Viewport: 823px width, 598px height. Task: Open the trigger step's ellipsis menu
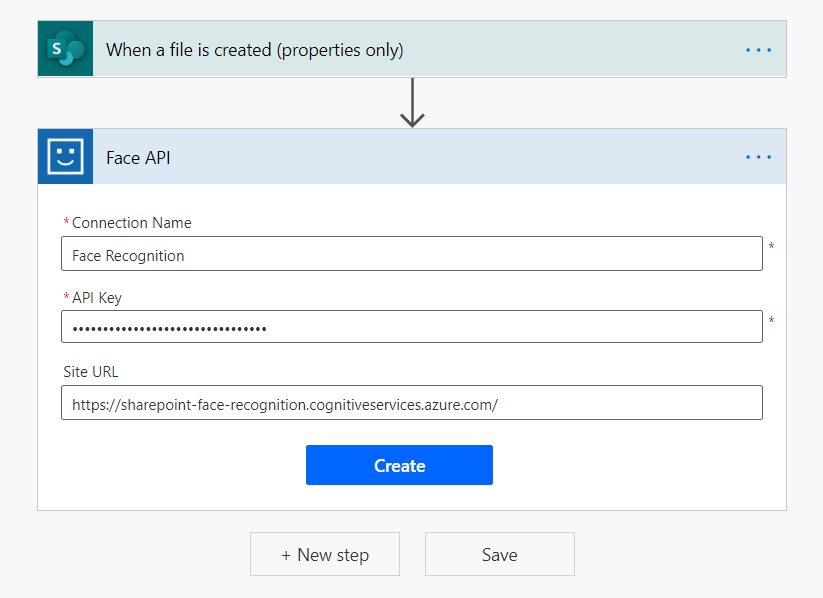click(x=758, y=49)
